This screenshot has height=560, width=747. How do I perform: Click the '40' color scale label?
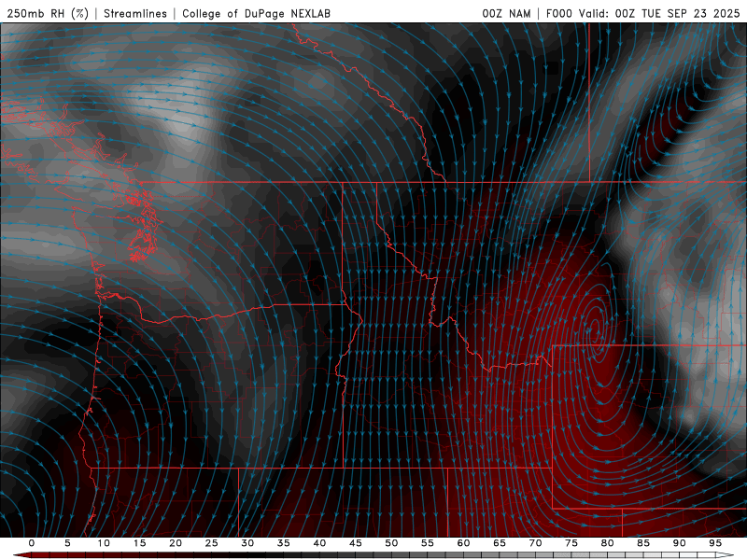319,543
